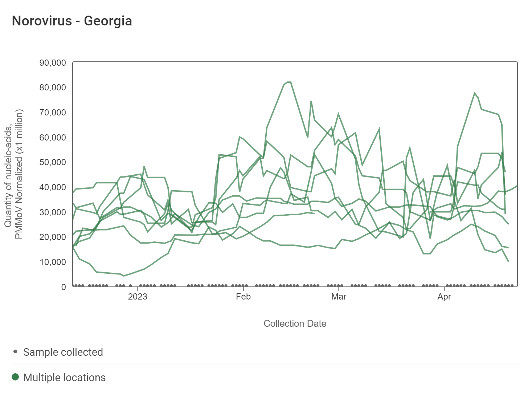Image resolution: width=532 pixels, height=395 pixels.
Task: Toggle the Multiple locations legend label
Action: click(64, 378)
